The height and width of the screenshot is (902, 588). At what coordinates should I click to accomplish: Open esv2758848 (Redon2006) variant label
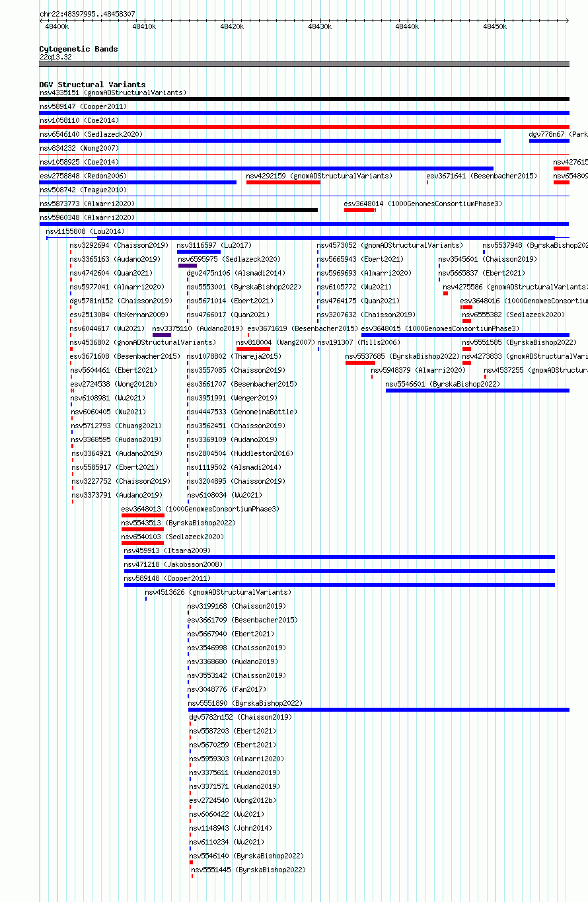(83, 176)
